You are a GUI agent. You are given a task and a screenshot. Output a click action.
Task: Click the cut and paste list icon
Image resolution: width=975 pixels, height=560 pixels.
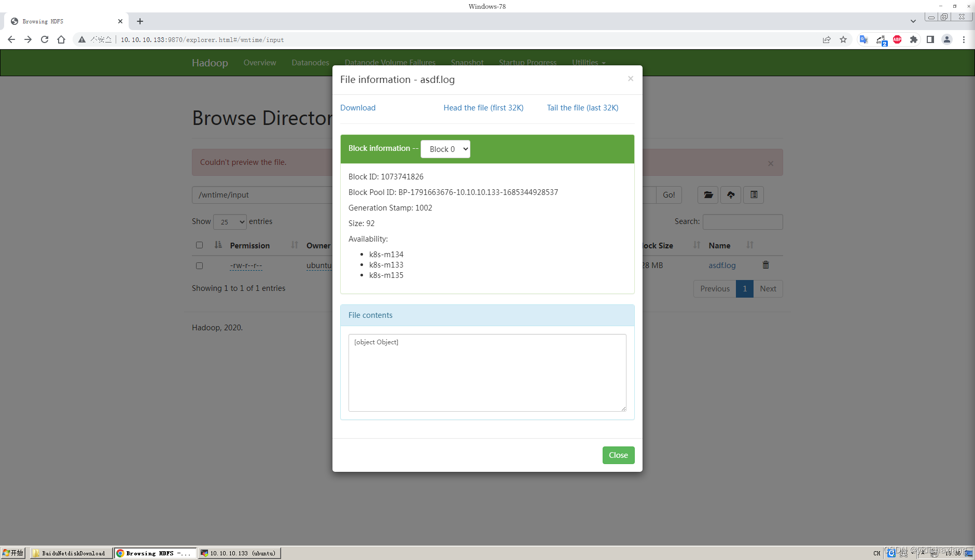click(754, 195)
